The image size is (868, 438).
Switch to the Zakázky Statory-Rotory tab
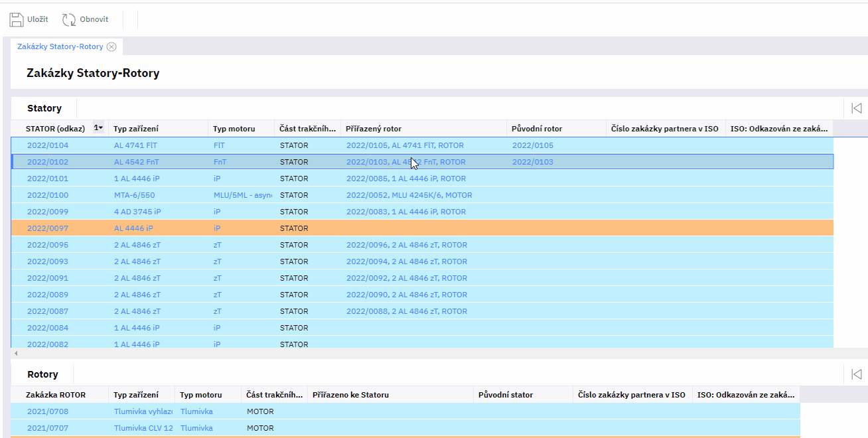point(60,46)
